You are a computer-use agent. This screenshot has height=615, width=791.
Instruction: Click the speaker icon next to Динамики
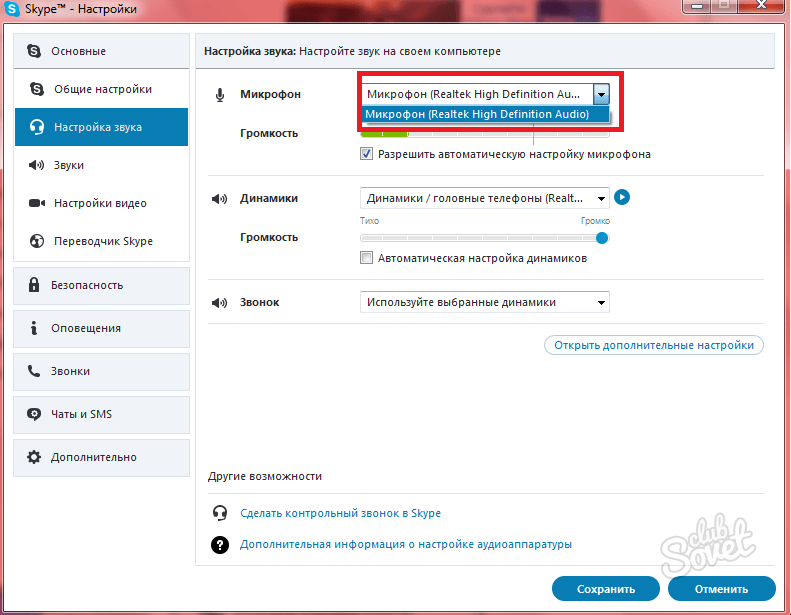point(219,199)
